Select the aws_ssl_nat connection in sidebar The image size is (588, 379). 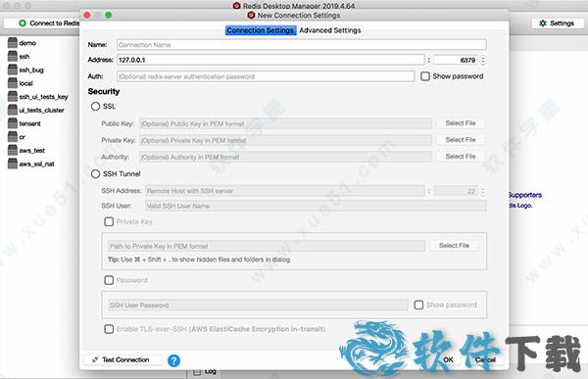(36, 164)
